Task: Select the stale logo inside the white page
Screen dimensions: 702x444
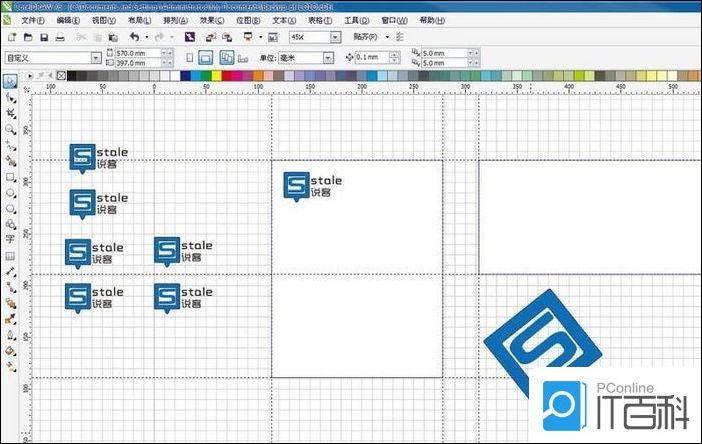Action: (x=312, y=187)
